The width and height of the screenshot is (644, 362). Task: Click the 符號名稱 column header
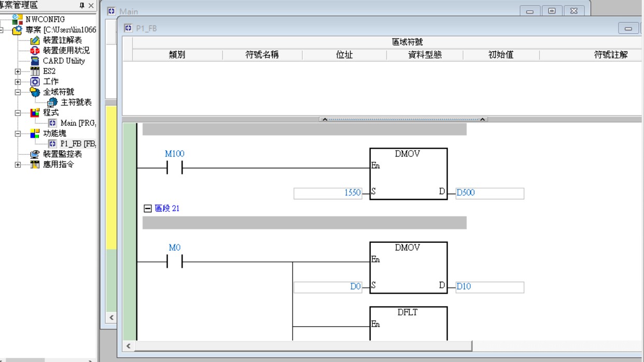(x=262, y=55)
